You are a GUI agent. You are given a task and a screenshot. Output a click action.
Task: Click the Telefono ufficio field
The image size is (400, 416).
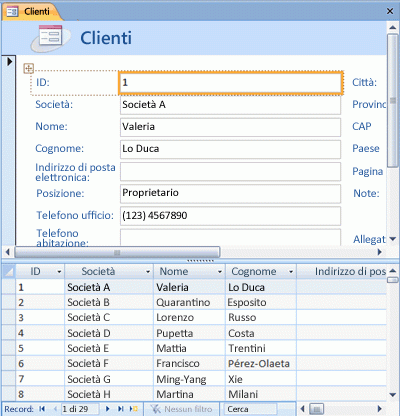[230, 216]
